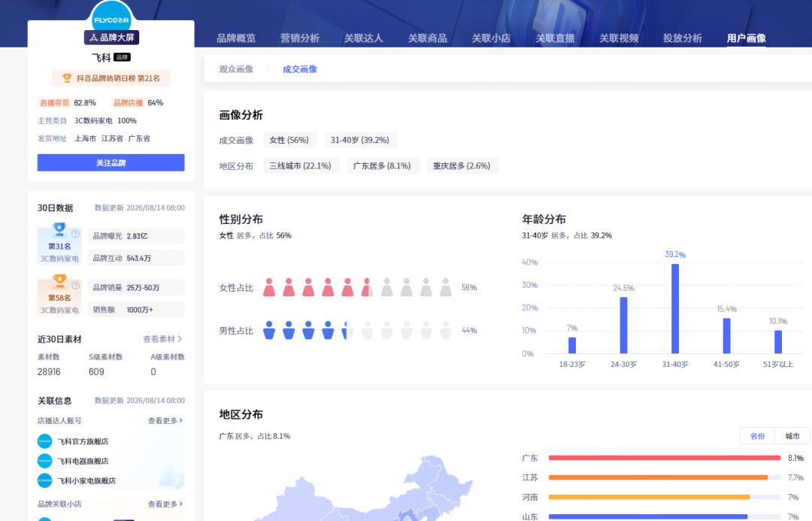Click the orange trophy icon above 第58名

click(59, 281)
